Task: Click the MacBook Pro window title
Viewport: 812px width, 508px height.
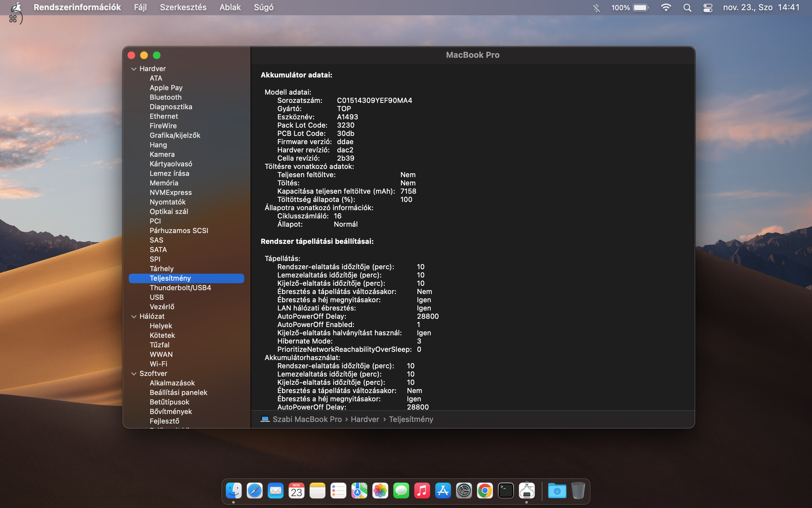Action: [472, 55]
